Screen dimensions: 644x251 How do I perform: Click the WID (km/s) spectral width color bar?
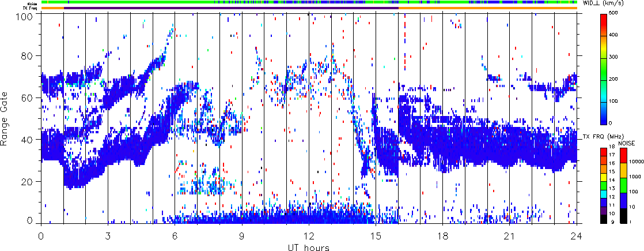tap(603, 69)
